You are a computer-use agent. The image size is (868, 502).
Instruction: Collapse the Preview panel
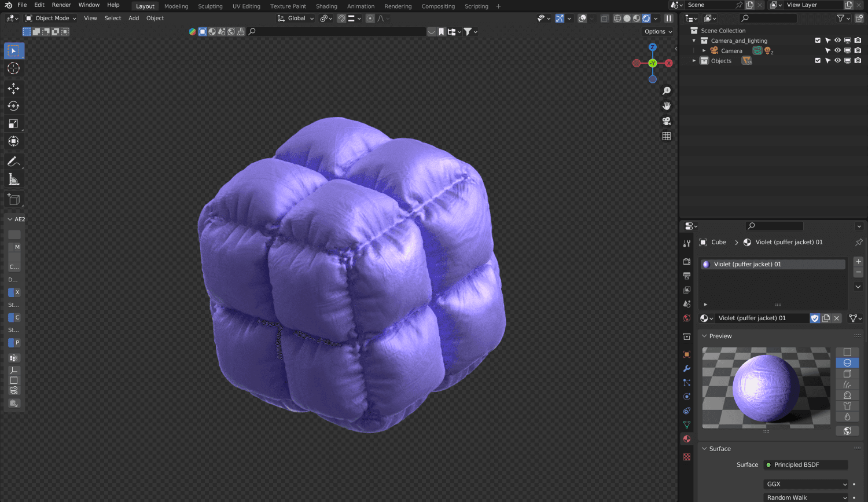[704, 336]
